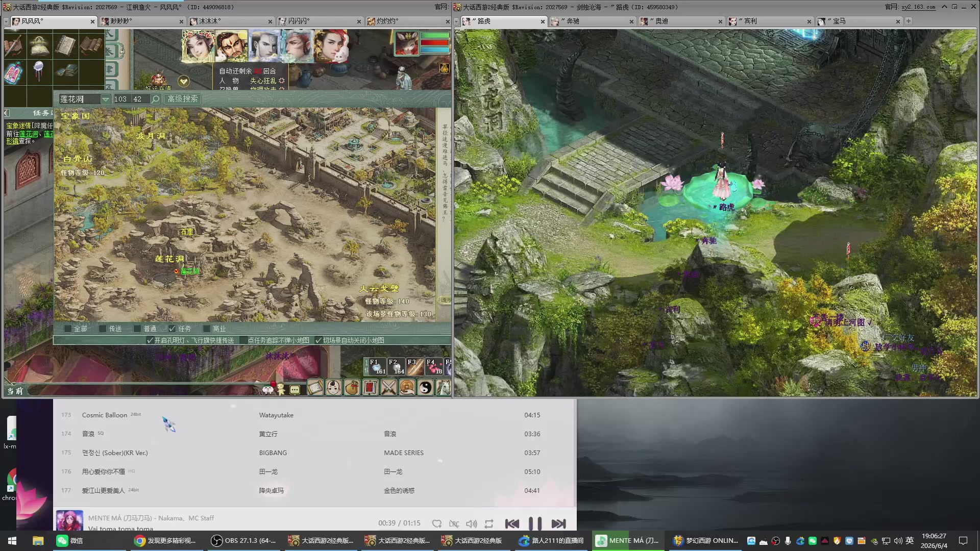The width and height of the screenshot is (980, 551).
Task: Switch to the 风风风° character tab
Action: click(x=54, y=21)
